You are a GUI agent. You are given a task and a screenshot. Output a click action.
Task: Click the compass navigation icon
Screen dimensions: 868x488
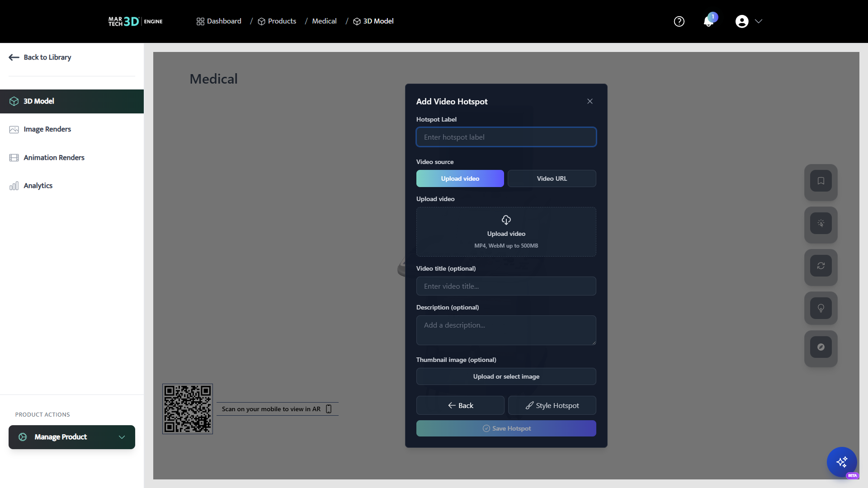tap(821, 347)
